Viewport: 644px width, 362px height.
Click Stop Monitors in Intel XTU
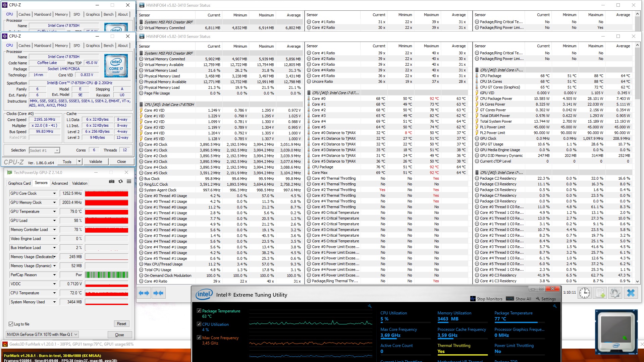[486, 299]
